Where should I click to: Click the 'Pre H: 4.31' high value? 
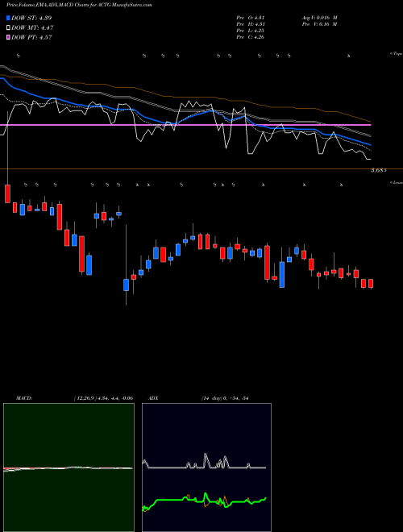click(x=251, y=24)
